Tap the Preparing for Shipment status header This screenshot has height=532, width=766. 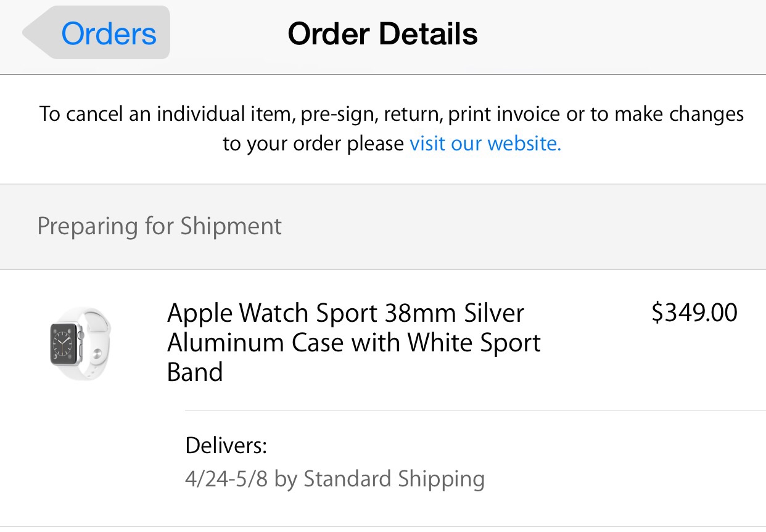[383, 226]
